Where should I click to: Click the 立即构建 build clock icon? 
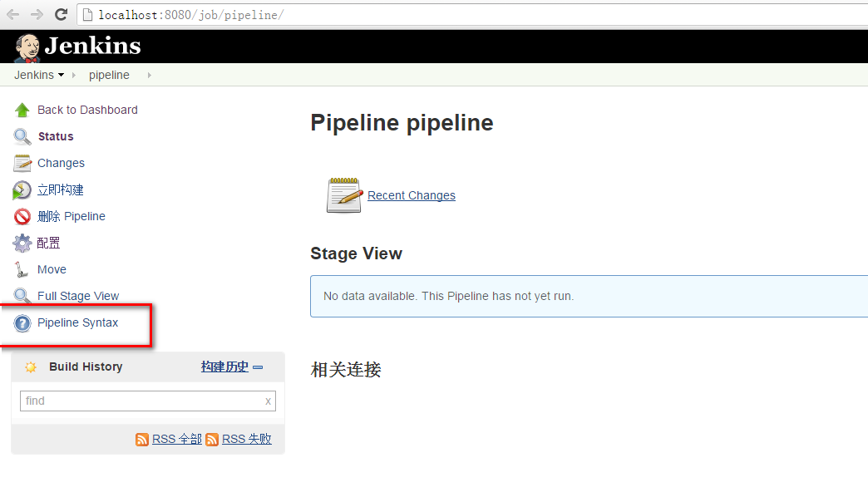click(x=22, y=189)
